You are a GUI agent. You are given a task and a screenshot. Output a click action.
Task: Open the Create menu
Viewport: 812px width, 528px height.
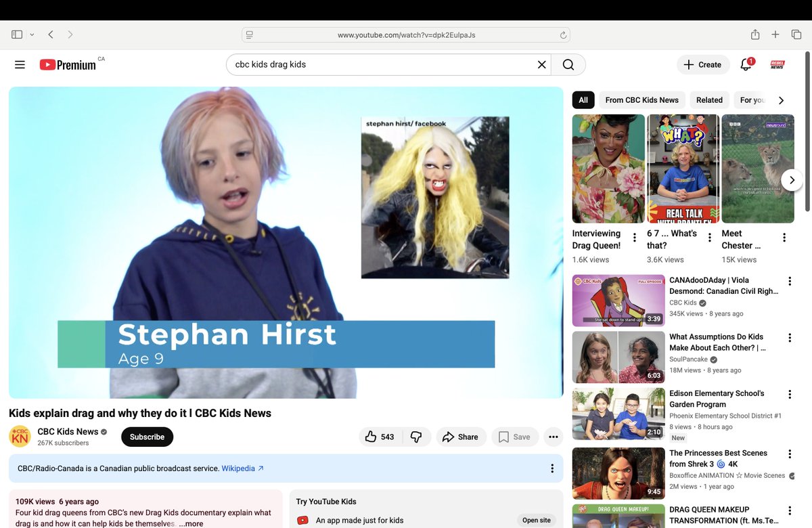tap(703, 64)
